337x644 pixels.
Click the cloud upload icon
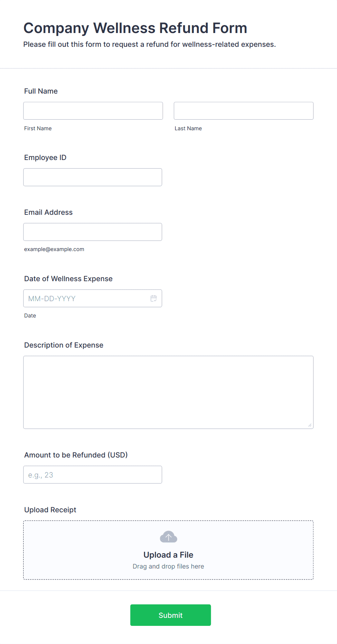click(x=168, y=537)
